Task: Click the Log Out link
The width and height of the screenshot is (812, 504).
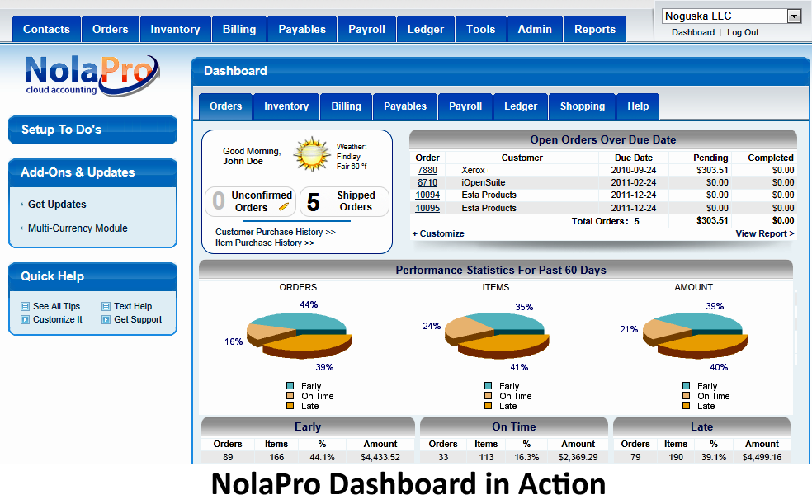Action: point(743,32)
